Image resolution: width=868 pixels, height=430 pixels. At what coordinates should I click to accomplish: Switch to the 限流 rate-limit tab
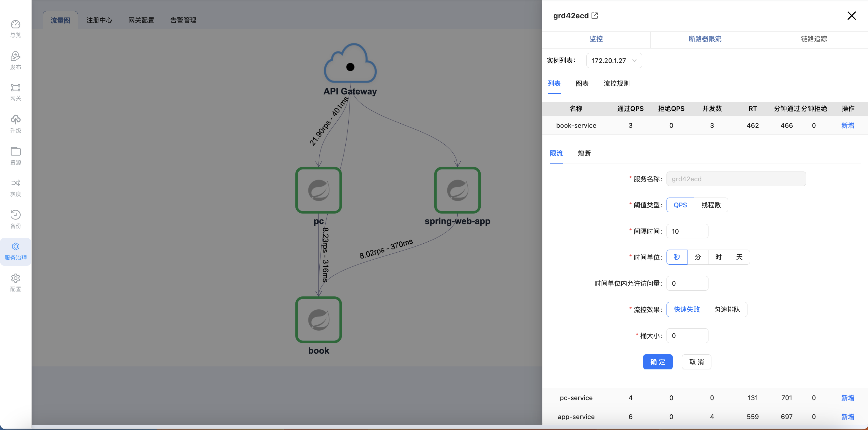click(556, 153)
